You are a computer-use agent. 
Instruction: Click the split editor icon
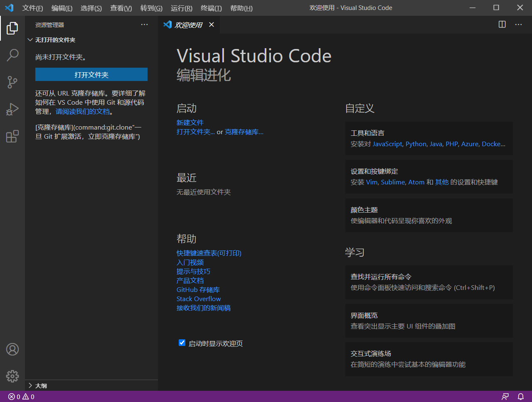502,25
